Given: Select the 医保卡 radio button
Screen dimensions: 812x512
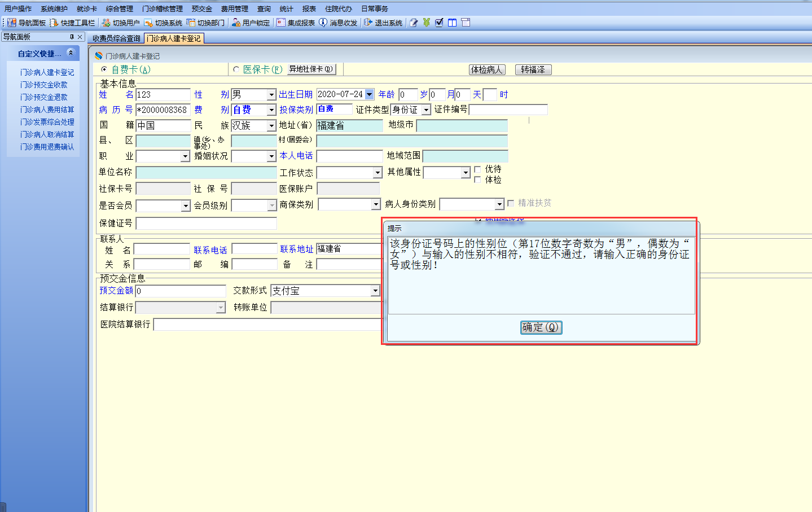Looking at the screenshot, I should point(236,69).
